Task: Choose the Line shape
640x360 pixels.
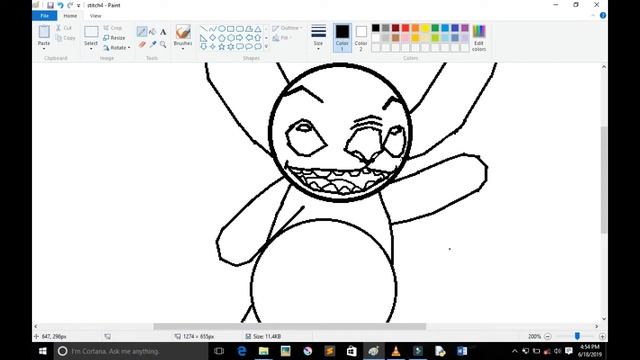Action: [204, 29]
